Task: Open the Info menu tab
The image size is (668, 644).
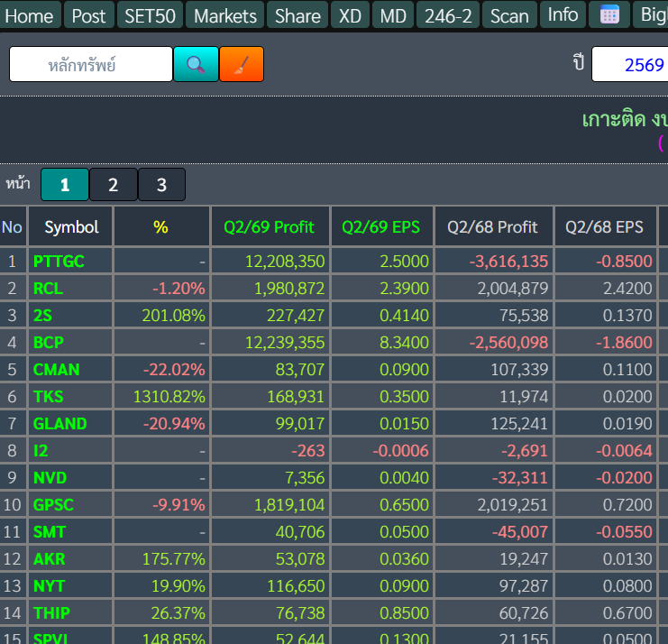Action: pos(563,15)
